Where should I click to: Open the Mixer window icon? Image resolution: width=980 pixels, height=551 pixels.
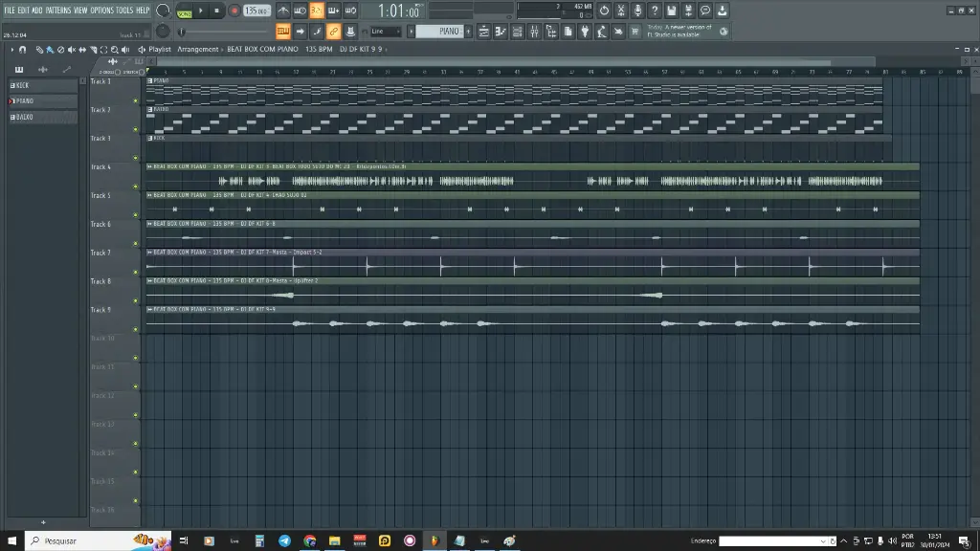coord(534,32)
